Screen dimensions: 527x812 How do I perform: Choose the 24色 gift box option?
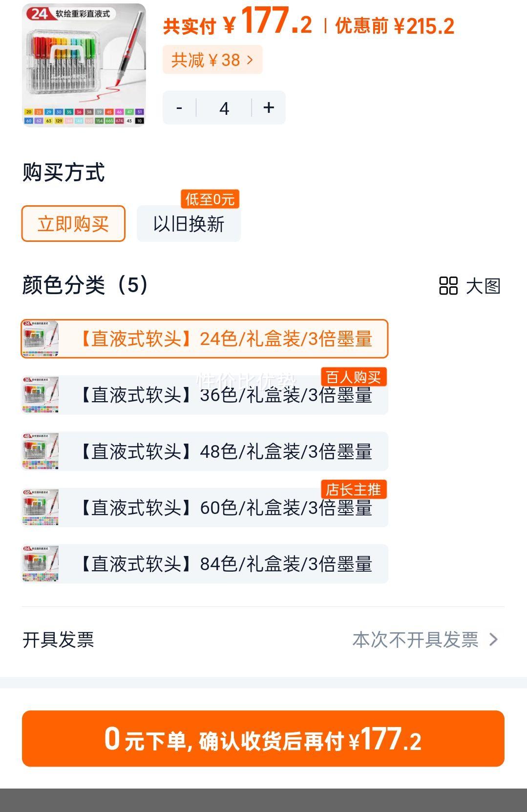coord(226,339)
